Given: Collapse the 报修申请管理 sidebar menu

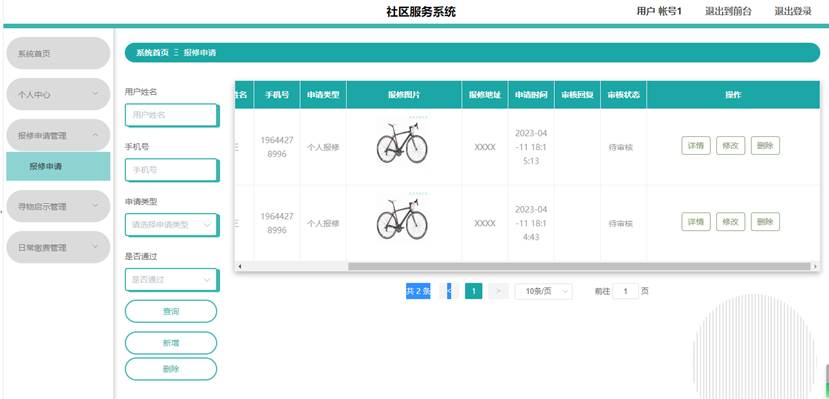Looking at the screenshot, I should pyautogui.click(x=58, y=135).
